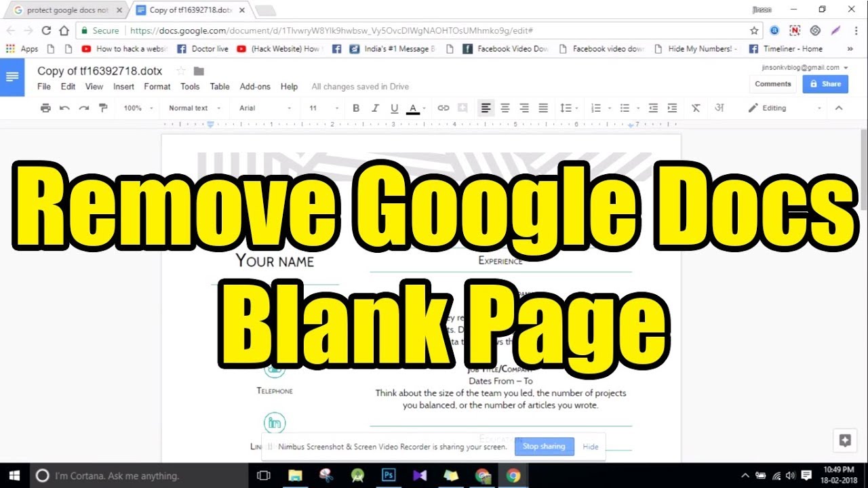The height and width of the screenshot is (488, 868).
Task: Decrease the indent
Action: (653, 108)
